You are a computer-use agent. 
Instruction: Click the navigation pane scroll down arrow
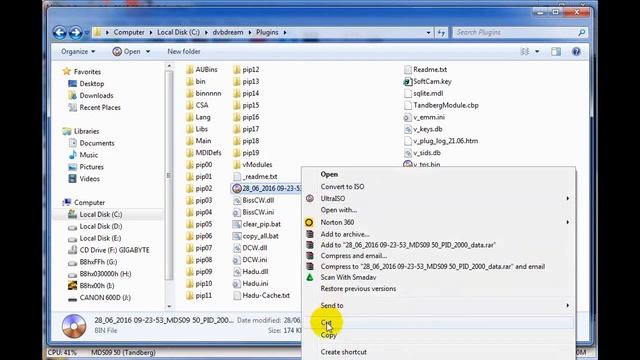169,306
